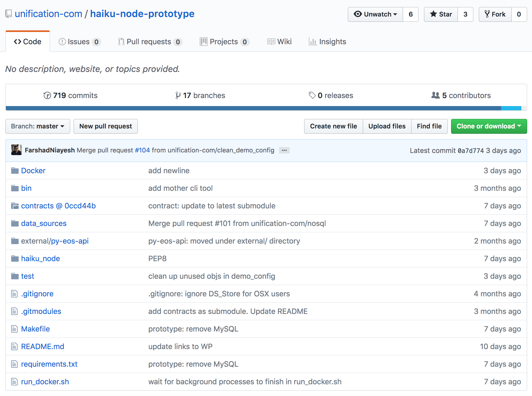Viewport: 532px width, 396px height.
Task: Click the commits history clock icon
Action: 47,95
